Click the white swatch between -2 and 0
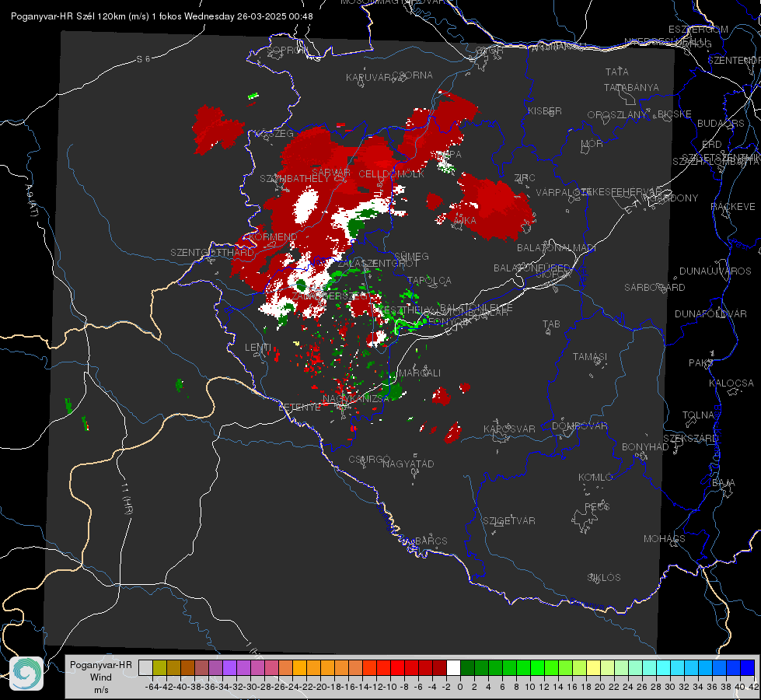Image resolution: width=761 pixels, height=700 pixels. (x=453, y=668)
